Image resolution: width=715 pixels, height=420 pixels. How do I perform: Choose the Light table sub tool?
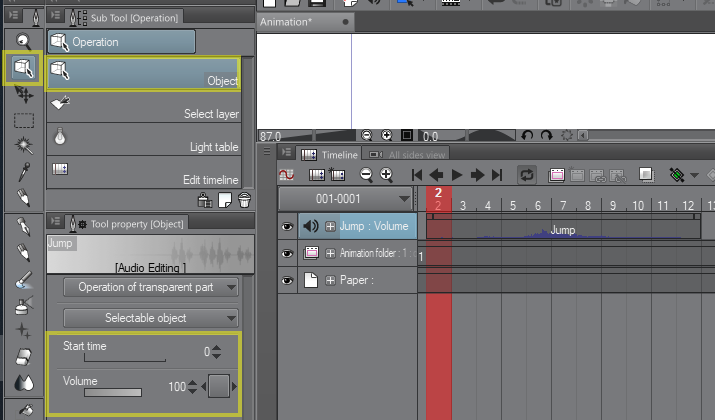143,140
